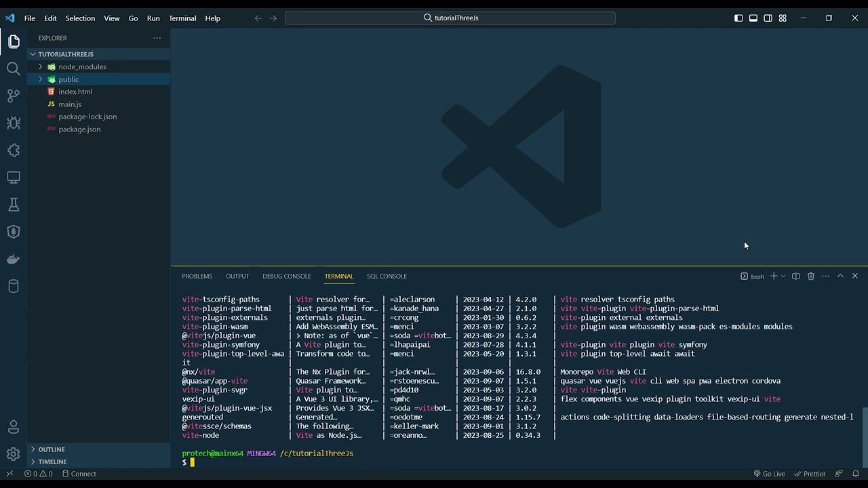Collapse the TUTORIALTHREEJS folder section
868x488 pixels.
click(98, 54)
